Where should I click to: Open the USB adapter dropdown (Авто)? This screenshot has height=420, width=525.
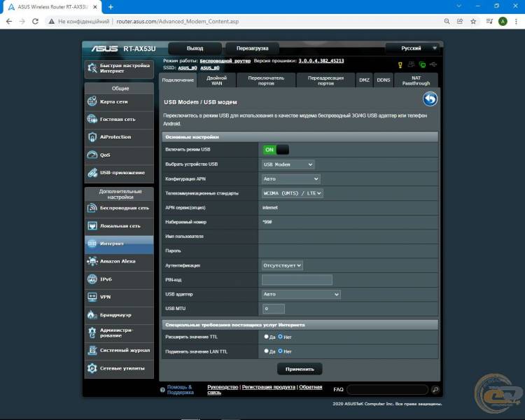[301, 295]
